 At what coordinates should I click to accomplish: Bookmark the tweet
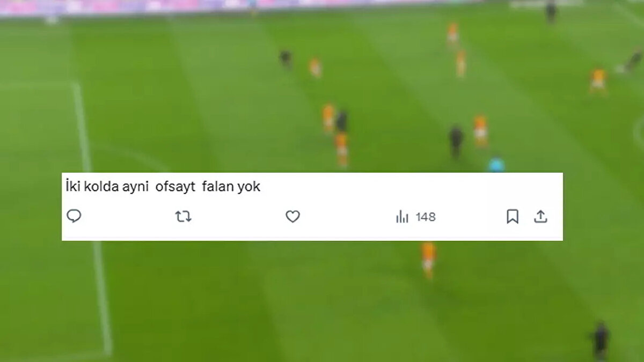pyautogui.click(x=513, y=217)
